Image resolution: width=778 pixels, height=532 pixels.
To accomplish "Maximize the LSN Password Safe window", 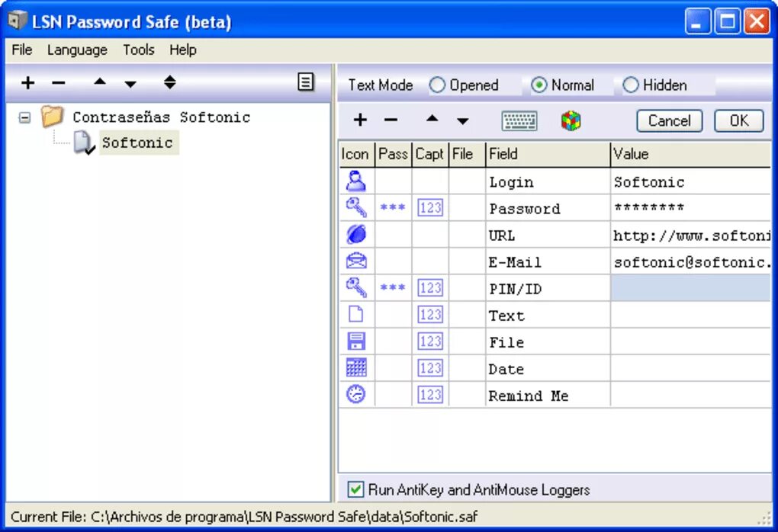I will (x=728, y=21).
